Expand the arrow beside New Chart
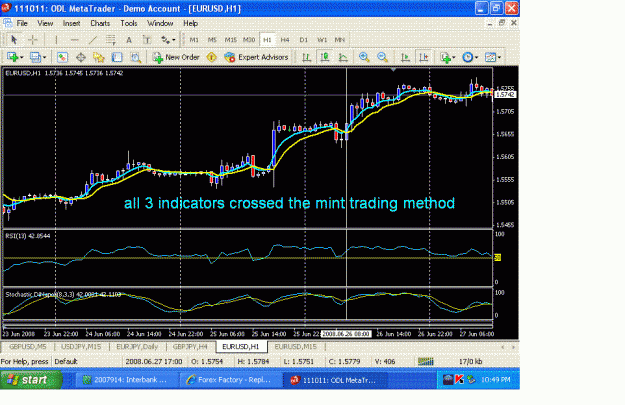 click(22, 57)
